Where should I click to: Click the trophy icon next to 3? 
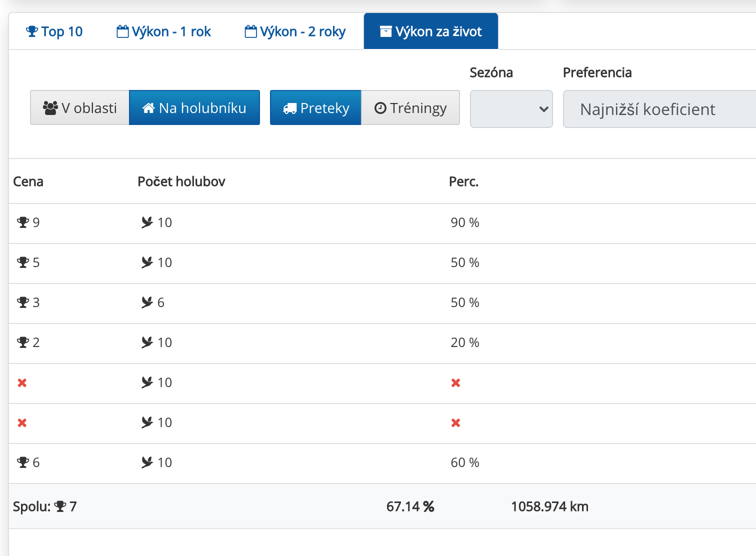click(23, 302)
